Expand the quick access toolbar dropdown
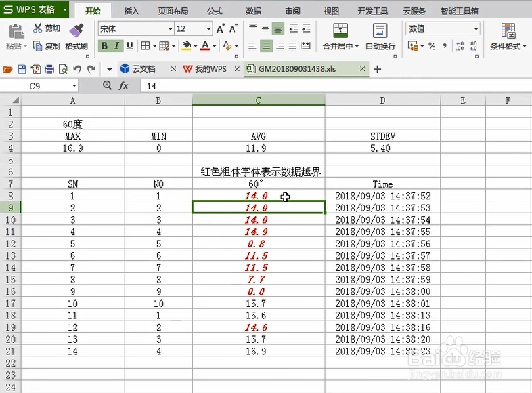532x393 pixels. [x=109, y=70]
